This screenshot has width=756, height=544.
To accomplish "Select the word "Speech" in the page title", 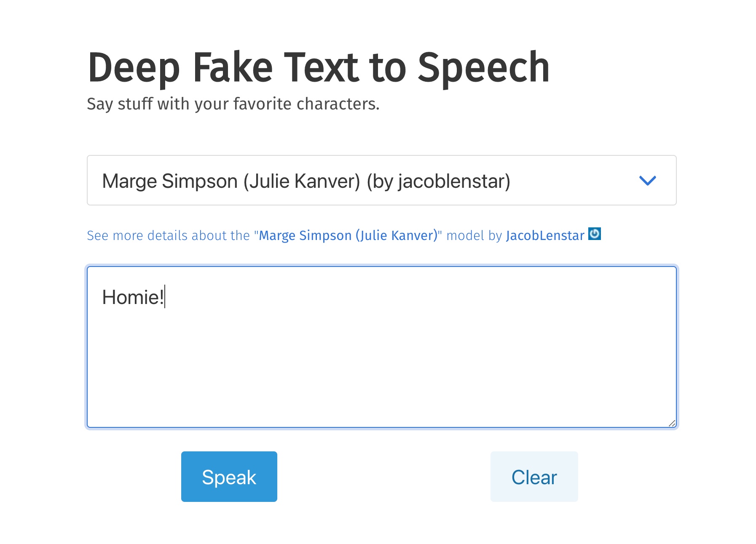I will pyautogui.click(x=483, y=67).
